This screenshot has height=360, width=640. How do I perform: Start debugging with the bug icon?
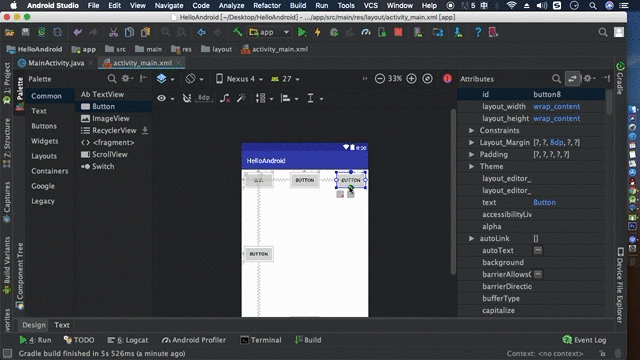coord(334,32)
